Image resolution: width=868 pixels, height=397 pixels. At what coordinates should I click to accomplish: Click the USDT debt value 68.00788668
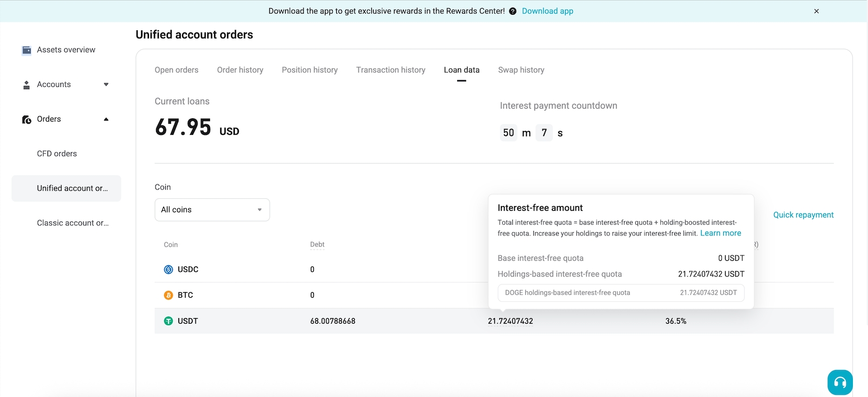click(x=333, y=321)
